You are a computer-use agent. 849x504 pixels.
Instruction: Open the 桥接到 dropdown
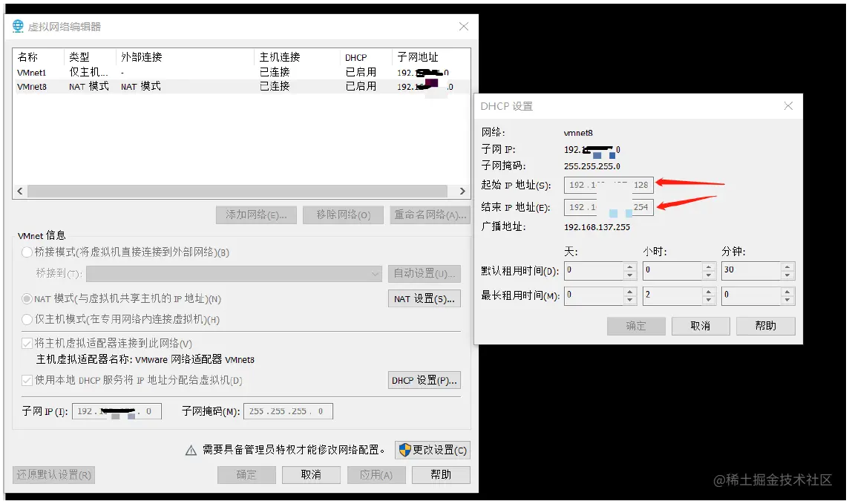tap(234, 274)
